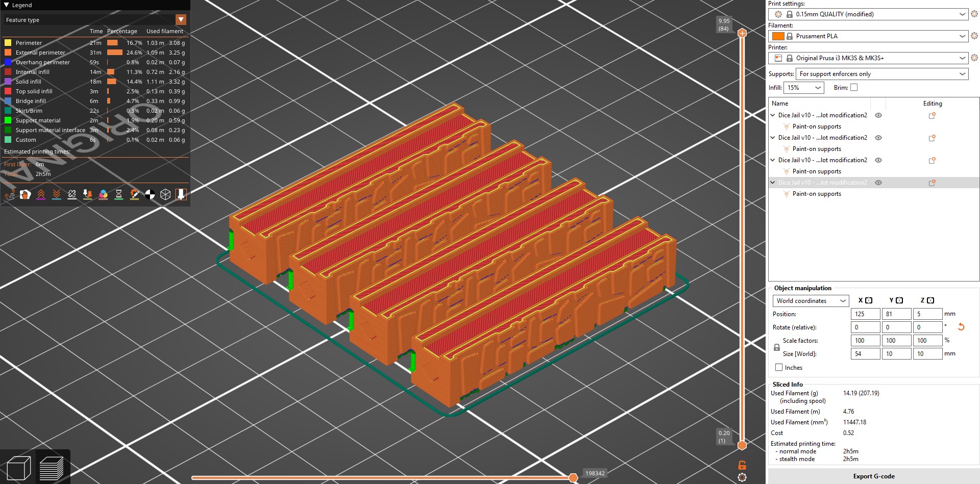This screenshot has width=980, height=484.
Task: Click Top solid infill legend row
Action: pos(95,91)
